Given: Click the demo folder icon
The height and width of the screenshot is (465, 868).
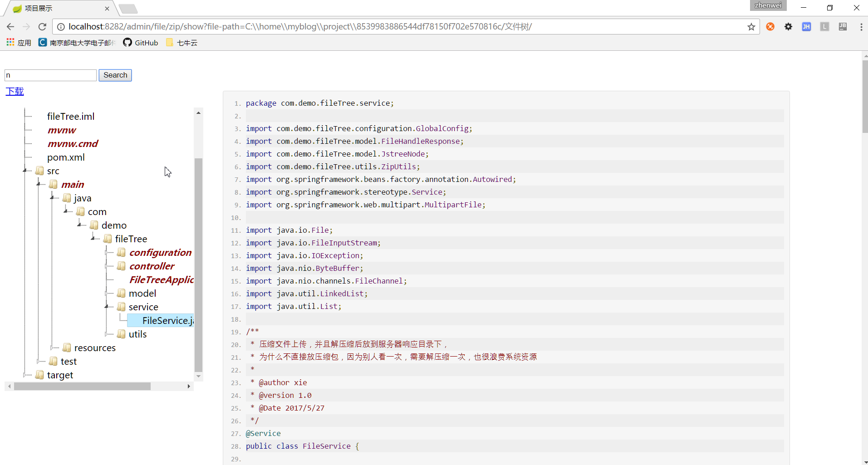Looking at the screenshot, I should pos(94,225).
